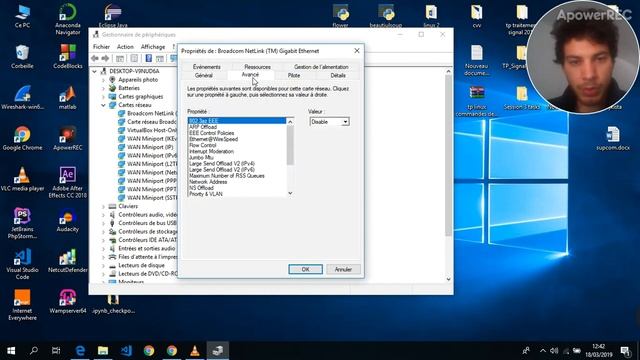Expand the Batteries node
640x360 pixels.
point(103,89)
